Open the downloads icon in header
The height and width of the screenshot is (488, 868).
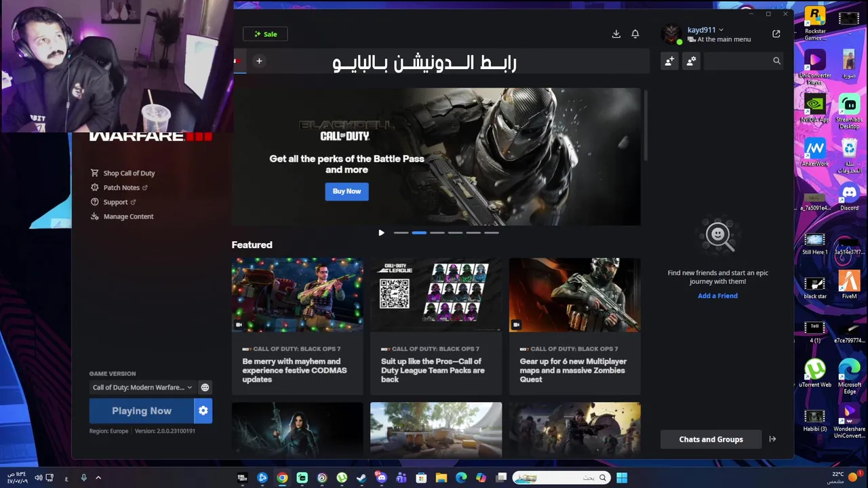(x=616, y=34)
